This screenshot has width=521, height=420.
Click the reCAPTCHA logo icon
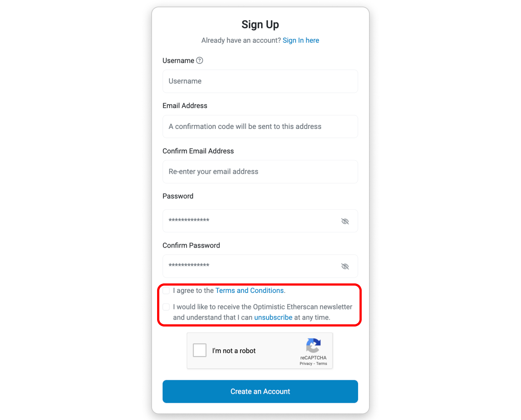313,345
